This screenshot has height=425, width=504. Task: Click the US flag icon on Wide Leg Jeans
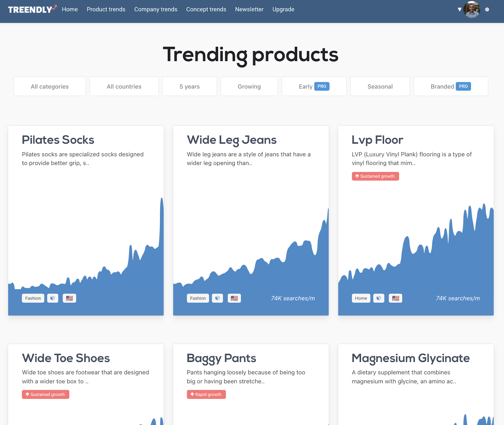click(x=234, y=298)
